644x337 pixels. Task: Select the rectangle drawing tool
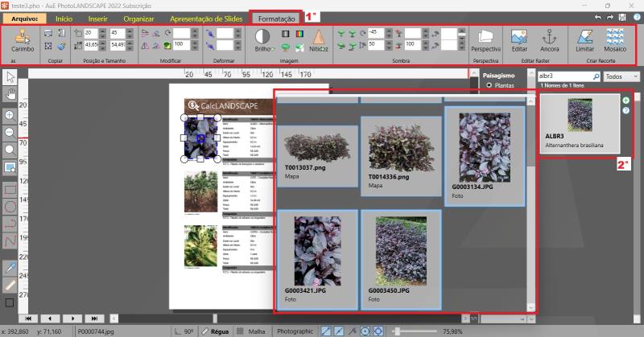[10, 190]
